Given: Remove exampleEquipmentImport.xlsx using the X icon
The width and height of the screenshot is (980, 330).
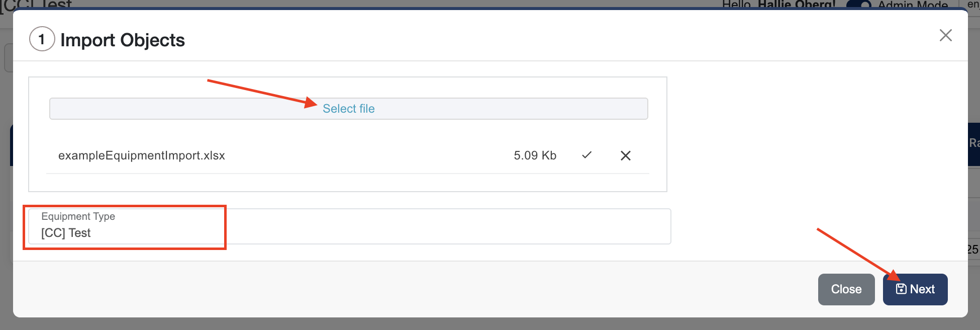Looking at the screenshot, I should [x=625, y=155].
